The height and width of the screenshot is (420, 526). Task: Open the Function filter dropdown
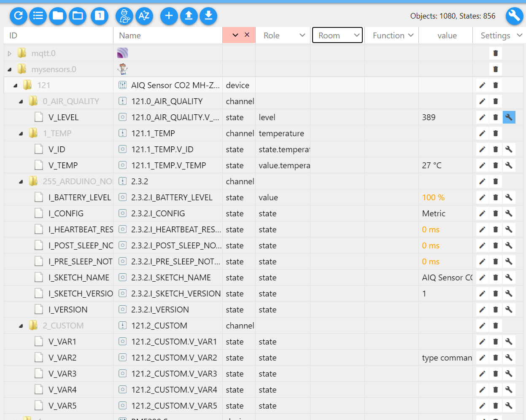point(392,35)
